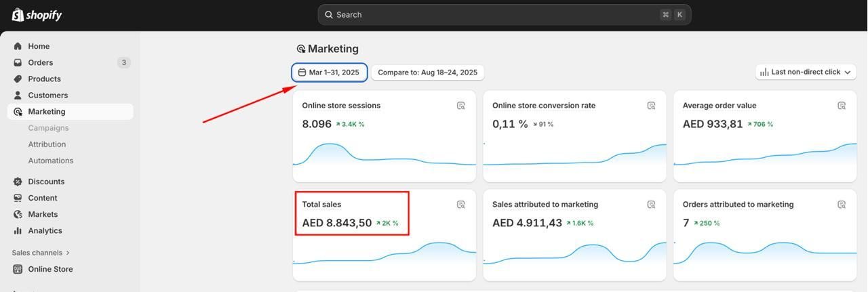This screenshot has width=868, height=292.
Task: Click the Online store conversion rate title
Action: pos(544,106)
